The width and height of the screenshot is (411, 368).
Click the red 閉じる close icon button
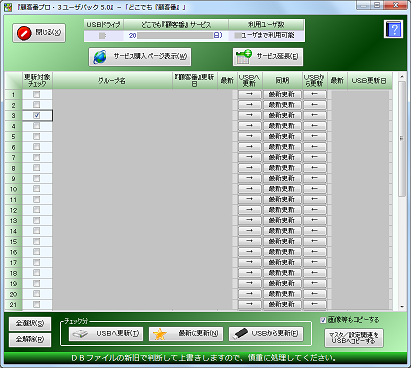coord(39,33)
